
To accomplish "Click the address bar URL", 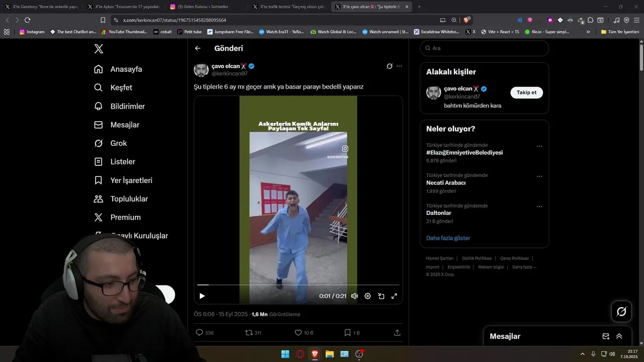I will point(175,20).
